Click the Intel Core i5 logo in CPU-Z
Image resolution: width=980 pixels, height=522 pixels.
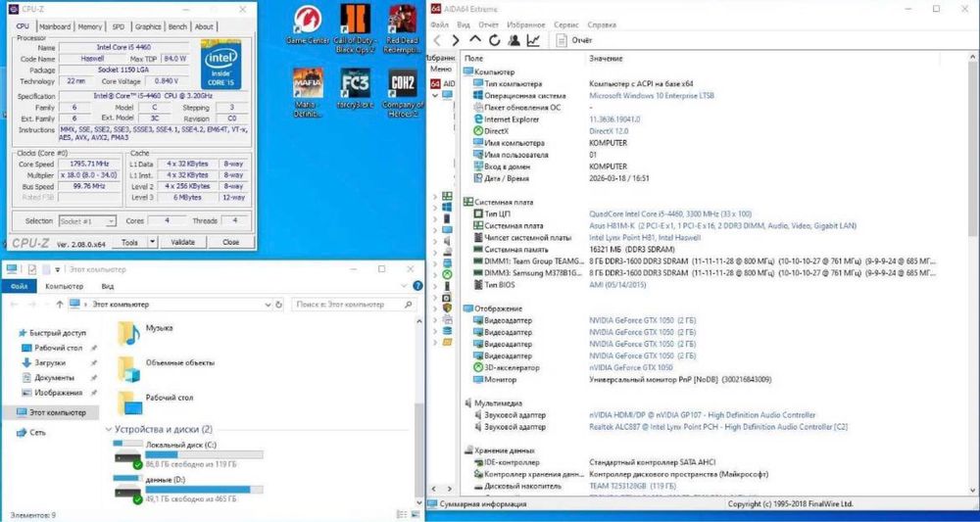[x=220, y=65]
